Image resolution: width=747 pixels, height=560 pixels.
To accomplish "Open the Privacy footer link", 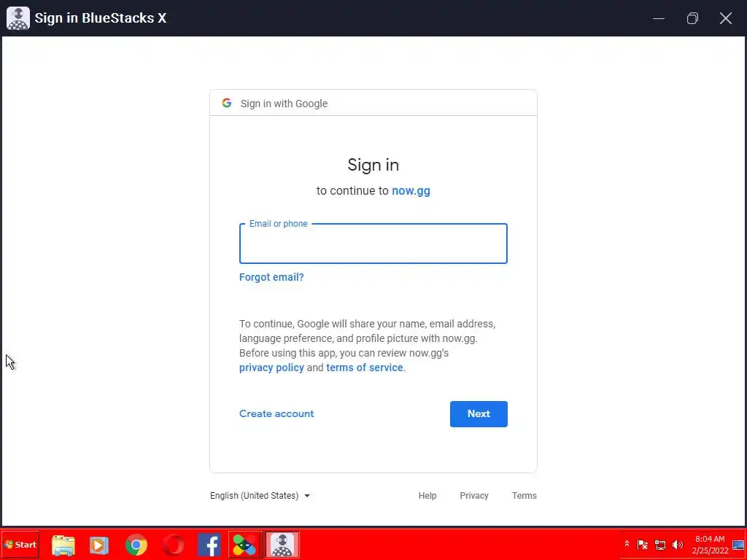I will point(474,496).
